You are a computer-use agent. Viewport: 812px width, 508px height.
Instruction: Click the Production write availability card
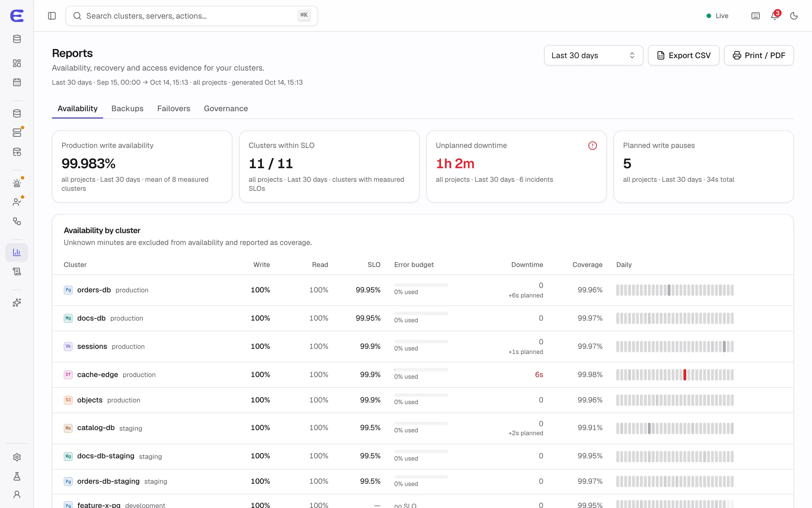tap(142, 167)
